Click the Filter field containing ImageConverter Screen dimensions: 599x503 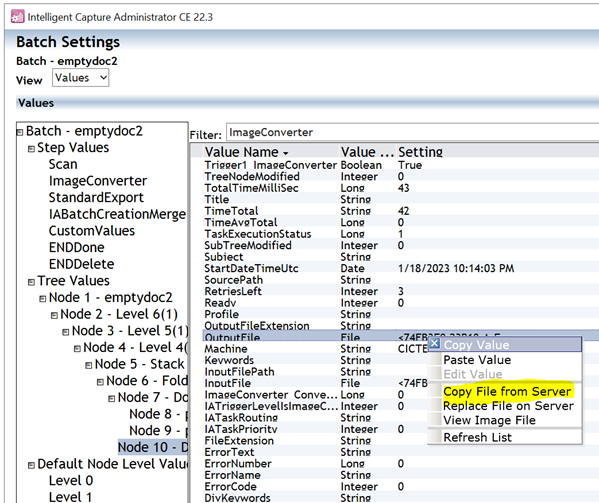(x=412, y=132)
